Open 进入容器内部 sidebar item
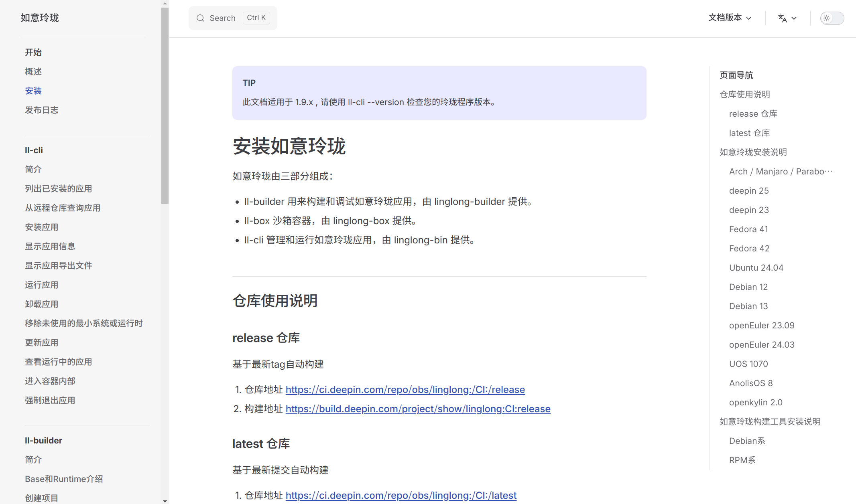 coord(50,381)
